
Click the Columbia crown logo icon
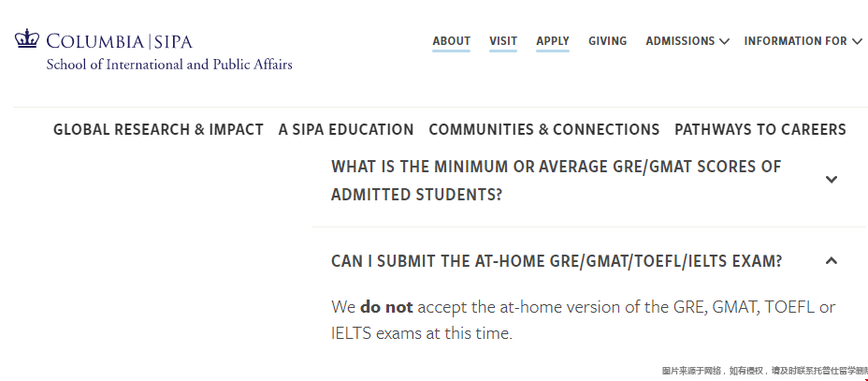coord(27,40)
